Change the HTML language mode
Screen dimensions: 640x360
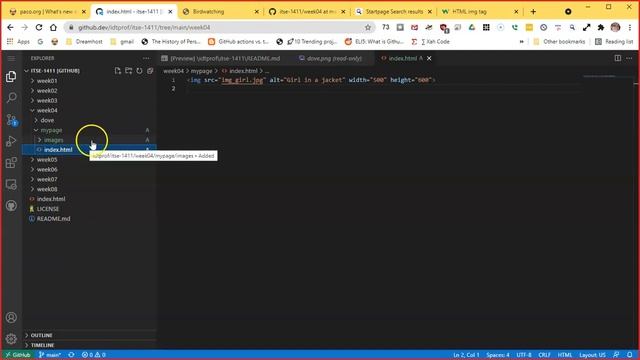click(565, 355)
